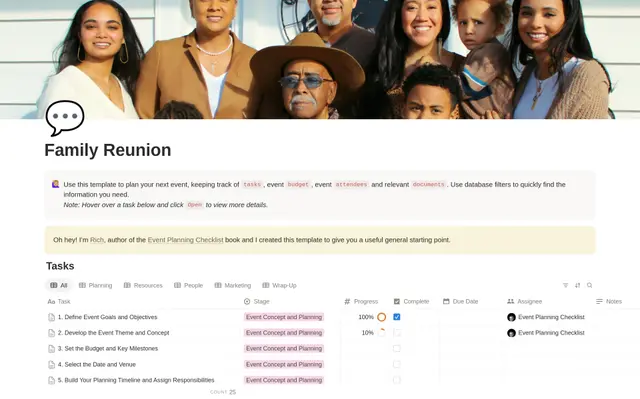This screenshot has width=640, height=399.
Task: Open task 2. Develop the Event Theme and Concept
Action: coord(113,333)
